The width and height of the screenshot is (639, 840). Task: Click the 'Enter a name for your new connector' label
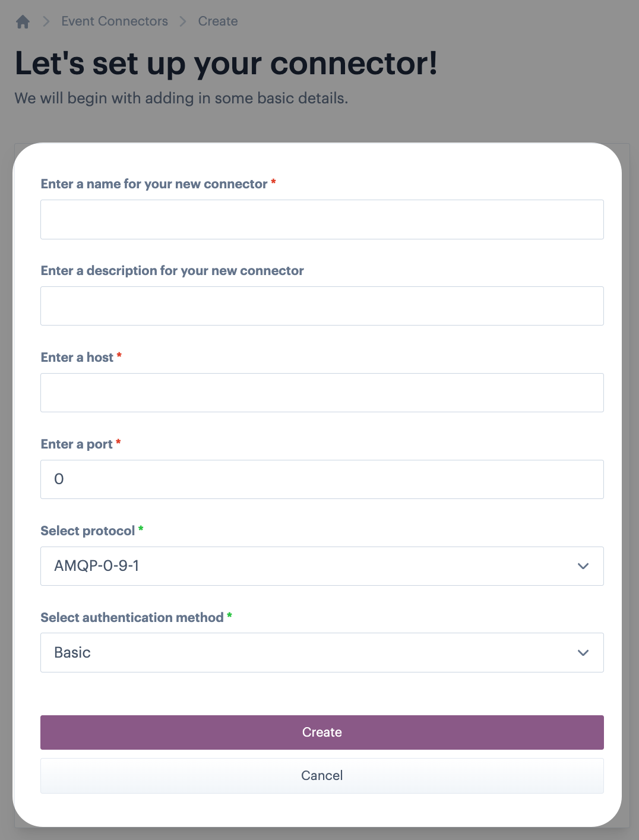point(154,184)
